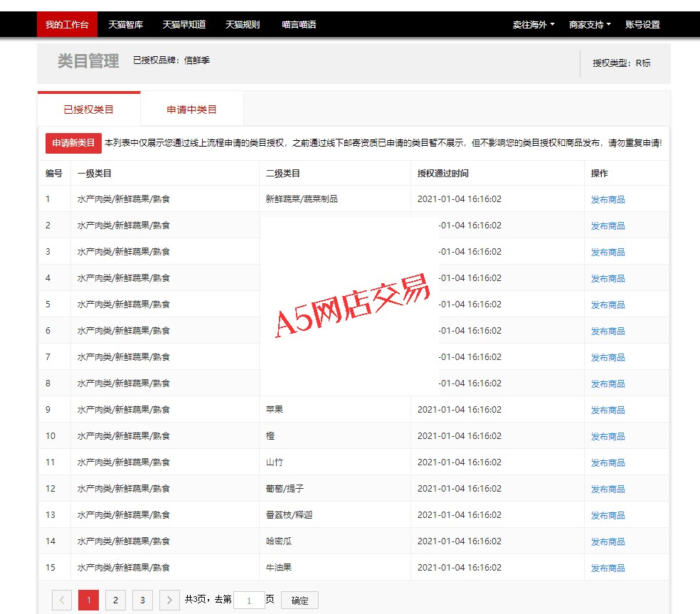Click 发布商品 link in the 牛油果 row
Viewport: 700px width, 614px height.
(x=608, y=568)
